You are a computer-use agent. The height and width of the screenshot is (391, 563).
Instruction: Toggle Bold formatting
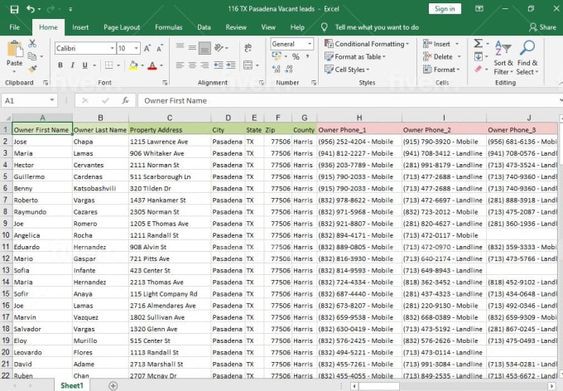pyautogui.click(x=60, y=65)
